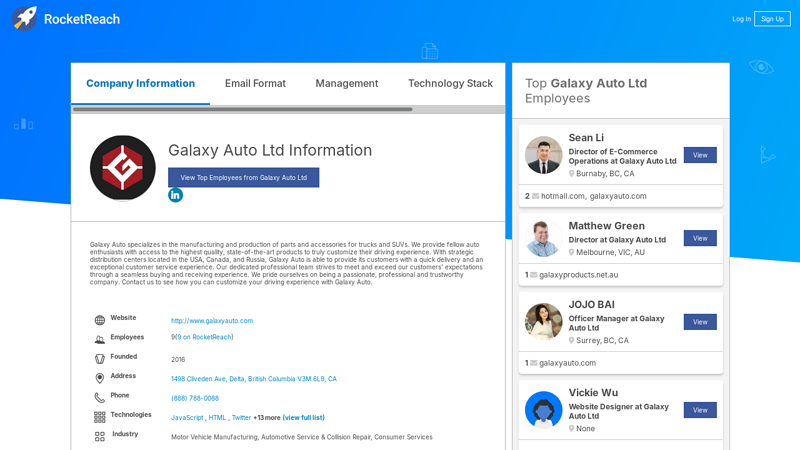
Task: Open Matthew Green's profile photo
Action: point(543,238)
